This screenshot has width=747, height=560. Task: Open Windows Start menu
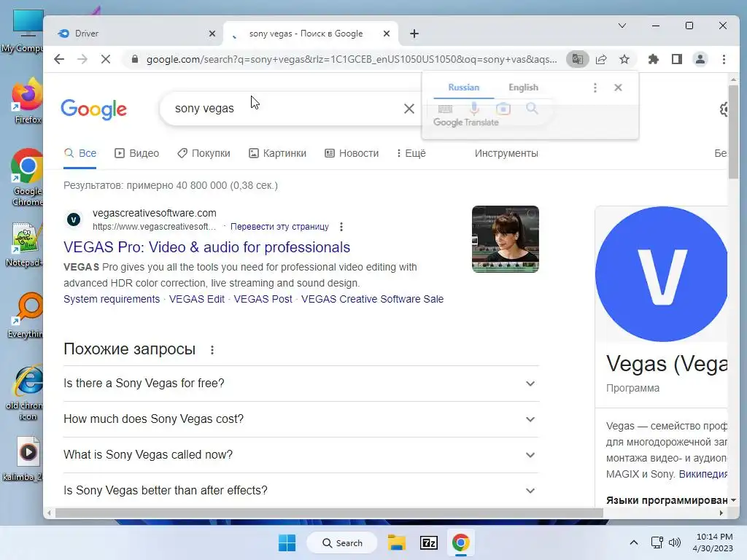click(x=287, y=542)
